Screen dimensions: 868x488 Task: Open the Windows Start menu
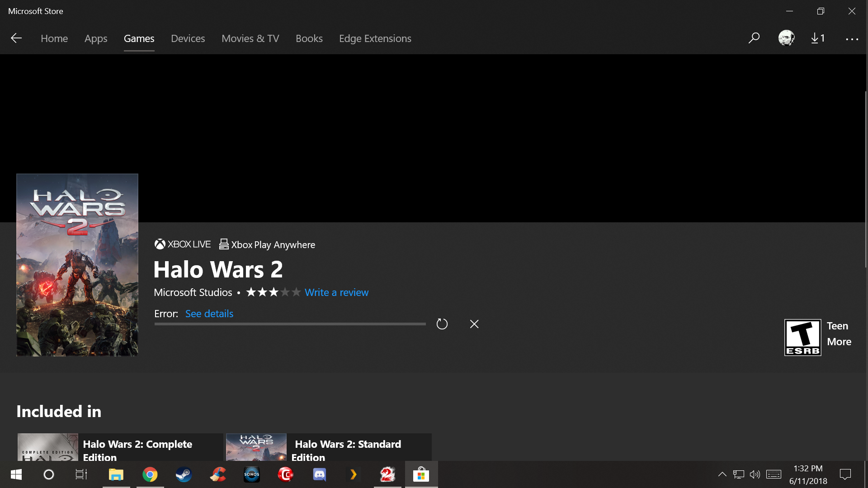[16, 474]
